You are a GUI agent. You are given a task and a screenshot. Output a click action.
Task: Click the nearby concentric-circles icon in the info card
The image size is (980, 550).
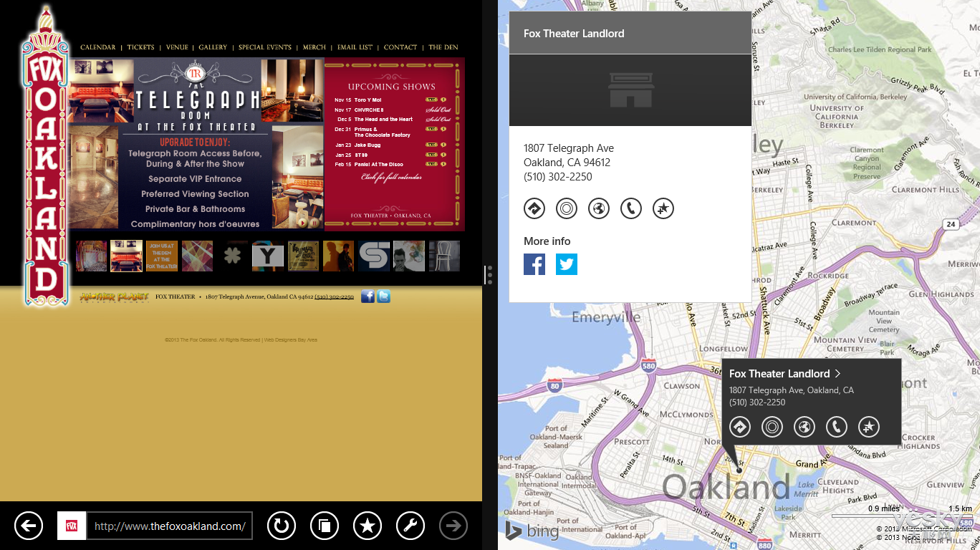coord(567,208)
